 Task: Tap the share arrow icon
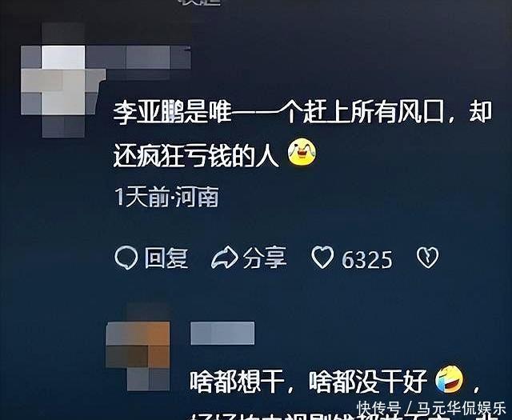[225, 258]
